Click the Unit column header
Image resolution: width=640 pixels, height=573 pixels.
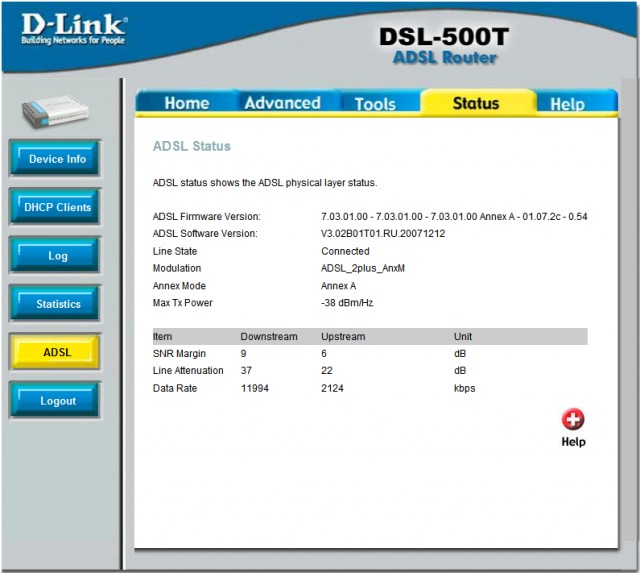click(463, 336)
